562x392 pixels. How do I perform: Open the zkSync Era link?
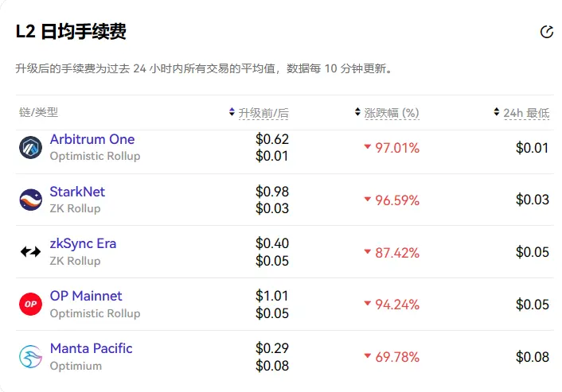tap(83, 243)
